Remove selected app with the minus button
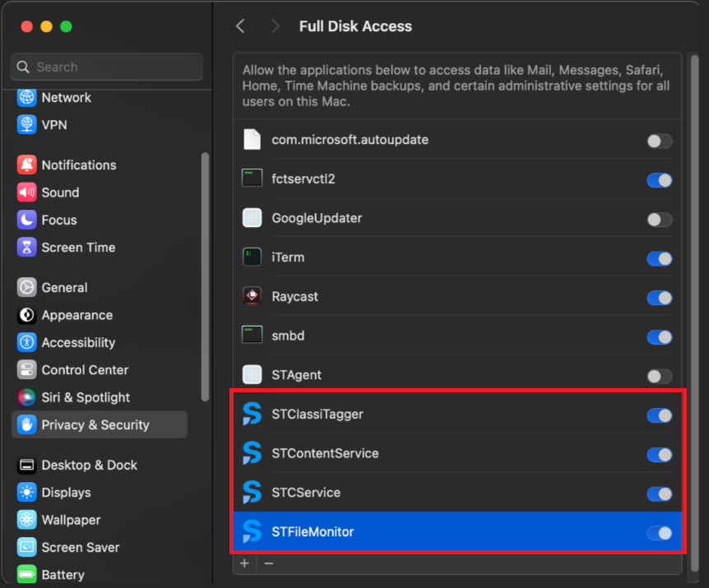 coord(269,563)
